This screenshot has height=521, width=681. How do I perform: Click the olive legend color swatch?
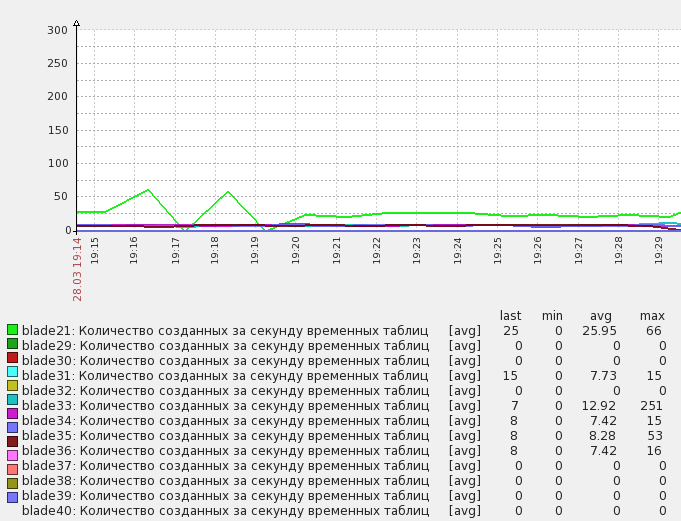13,483
